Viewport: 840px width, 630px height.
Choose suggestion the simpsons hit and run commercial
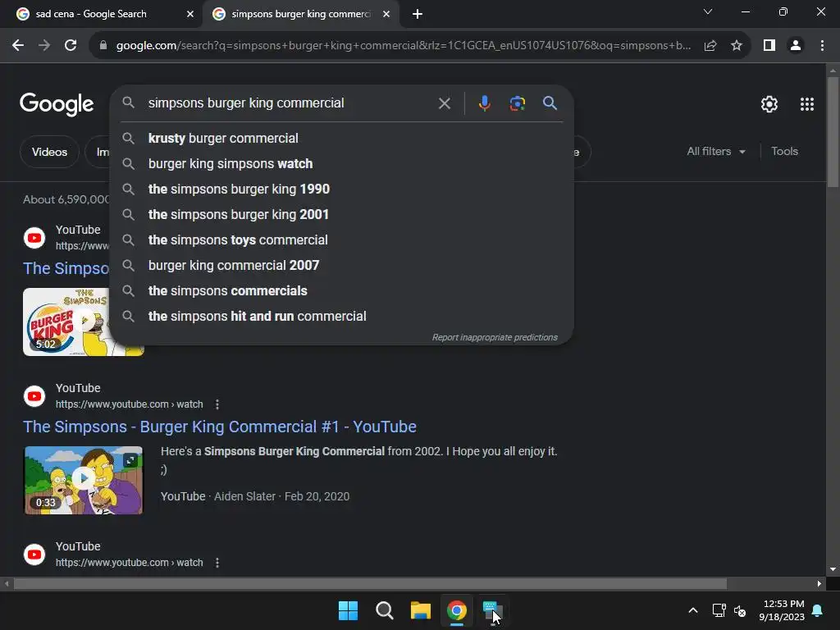tap(341, 316)
